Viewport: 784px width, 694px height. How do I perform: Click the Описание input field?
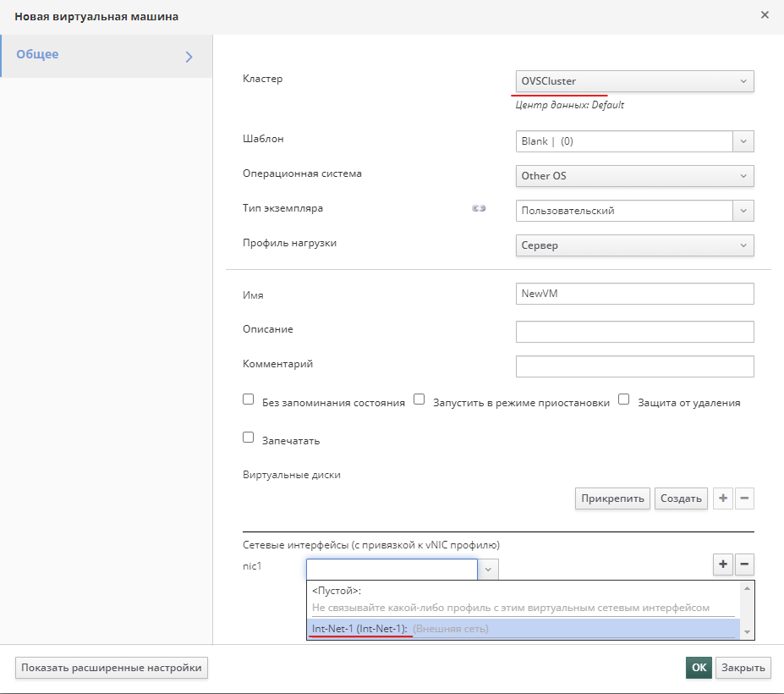tap(634, 332)
